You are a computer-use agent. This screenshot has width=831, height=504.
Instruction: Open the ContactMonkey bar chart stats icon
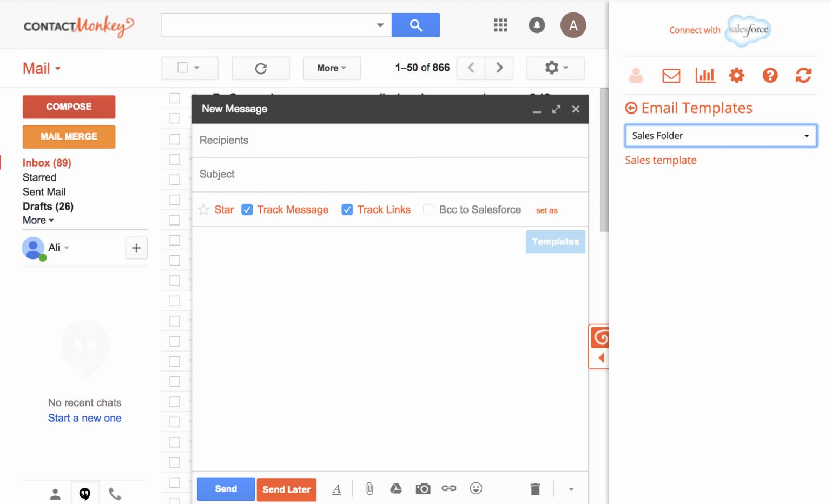coord(705,75)
